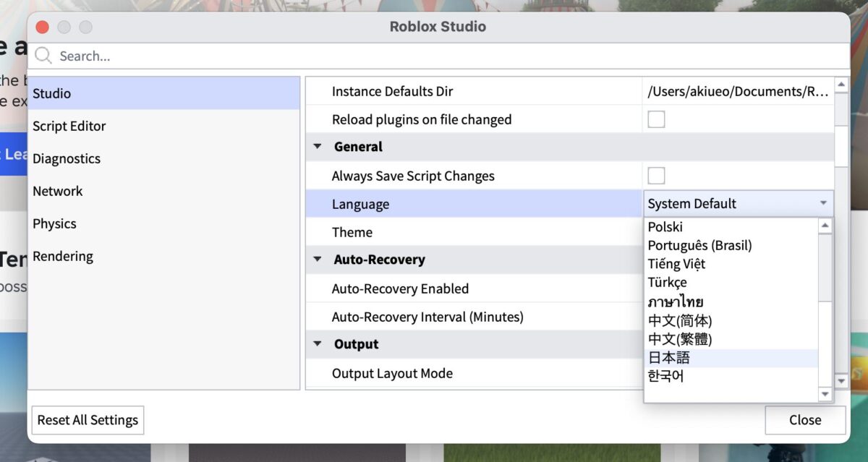The image size is (868, 462).
Task: Go to the Network settings category
Action: (58, 191)
